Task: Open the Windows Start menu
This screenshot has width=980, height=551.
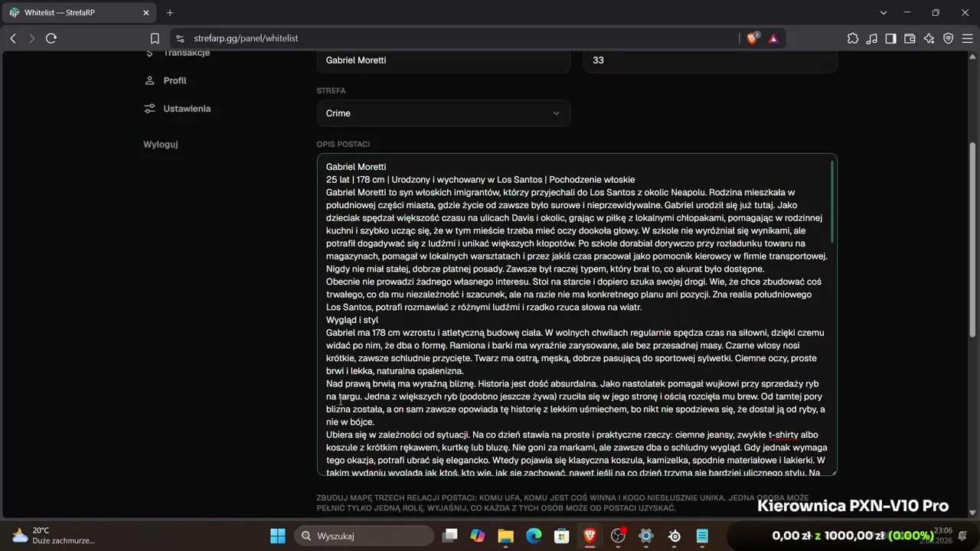Action: tap(278, 536)
